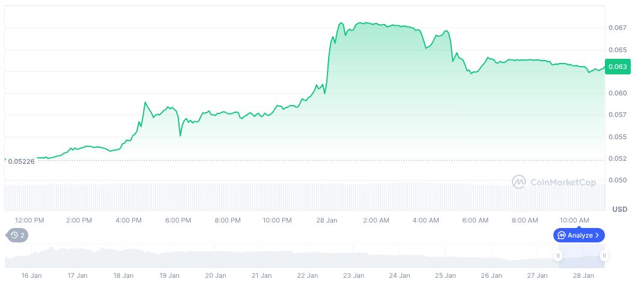The height and width of the screenshot is (282, 644).
Task: Click the 28 Jan label on the chart time axis
Action: click(327, 220)
